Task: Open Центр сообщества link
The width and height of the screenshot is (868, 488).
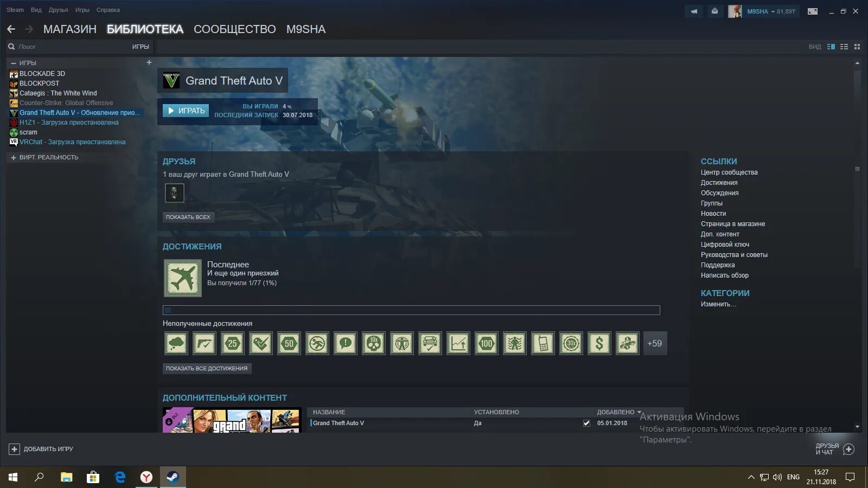Action: (729, 172)
